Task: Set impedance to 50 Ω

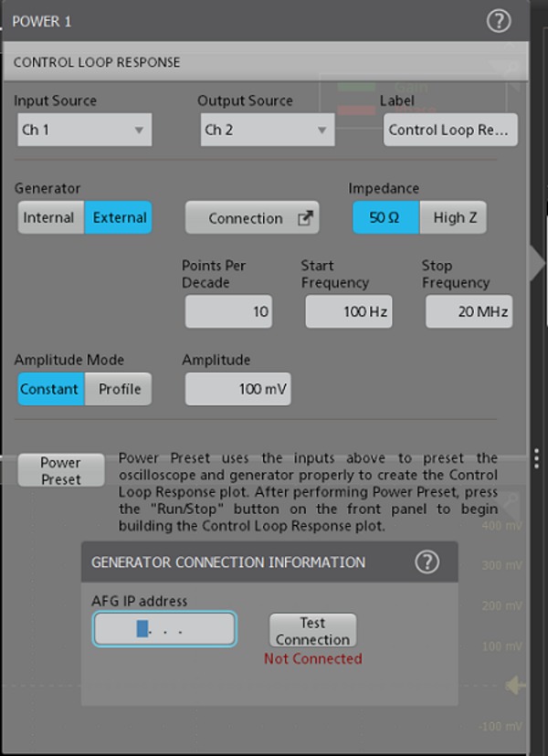Action: [386, 217]
